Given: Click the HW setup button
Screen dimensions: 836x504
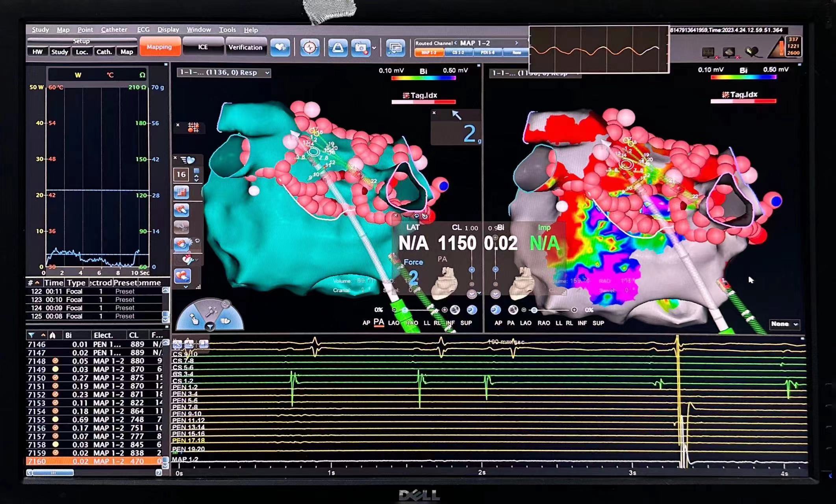Looking at the screenshot, I should 37,52.
